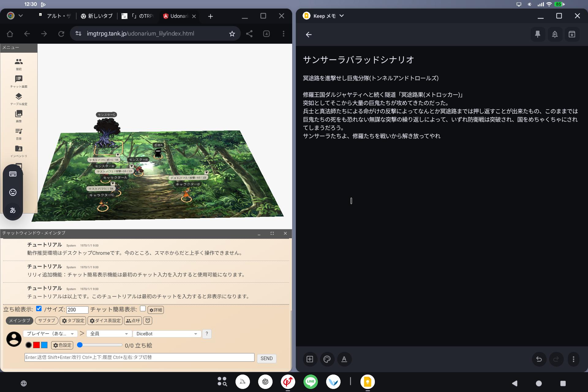Open テーブル設定 table settings icon

(x=19, y=97)
